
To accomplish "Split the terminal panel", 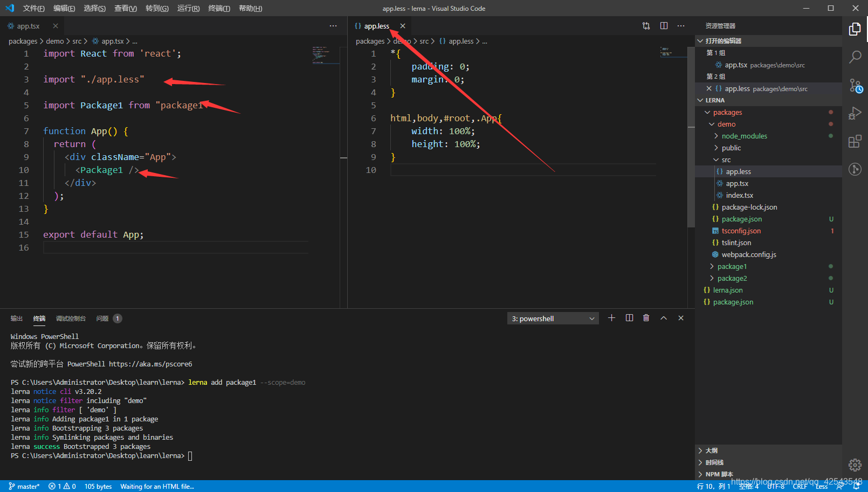I will 629,318.
